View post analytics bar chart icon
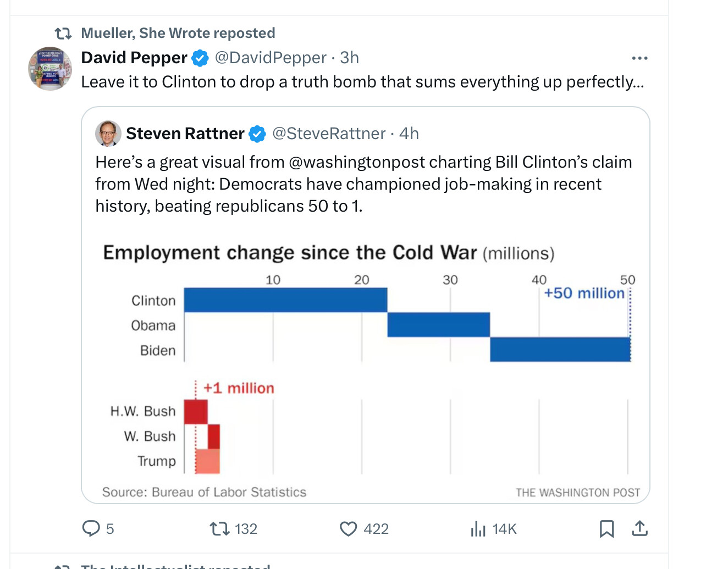This screenshot has height=569, width=728. pos(478,529)
